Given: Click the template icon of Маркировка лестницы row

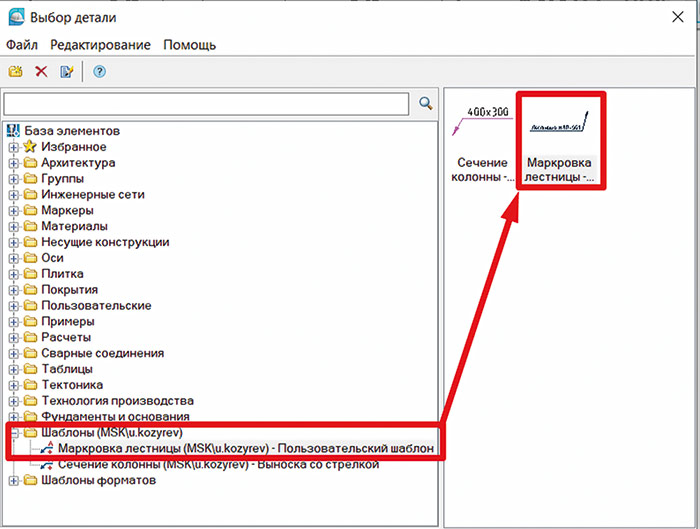Looking at the screenshot, I should pos(47,448).
